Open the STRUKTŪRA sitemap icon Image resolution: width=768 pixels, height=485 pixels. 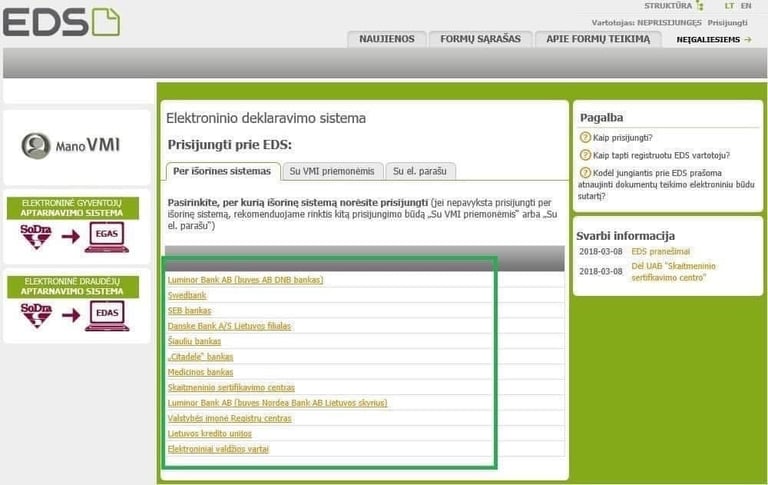(x=700, y=6)
